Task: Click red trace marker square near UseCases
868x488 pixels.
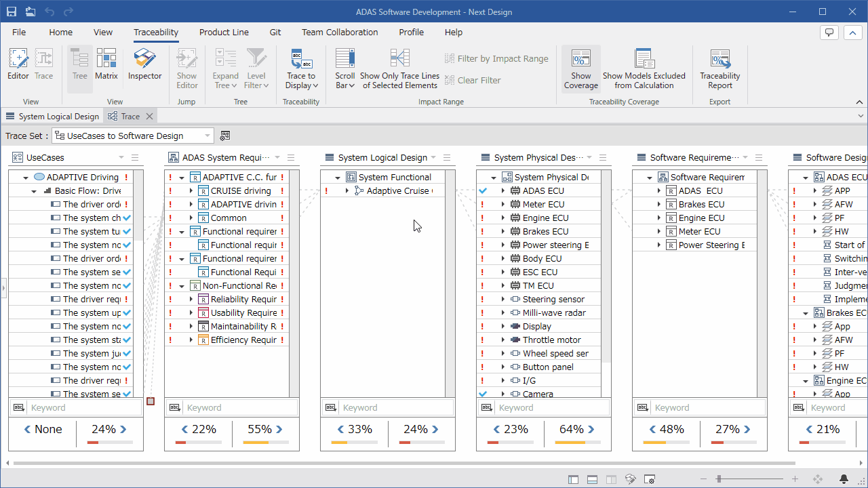Action: point(151,401)
